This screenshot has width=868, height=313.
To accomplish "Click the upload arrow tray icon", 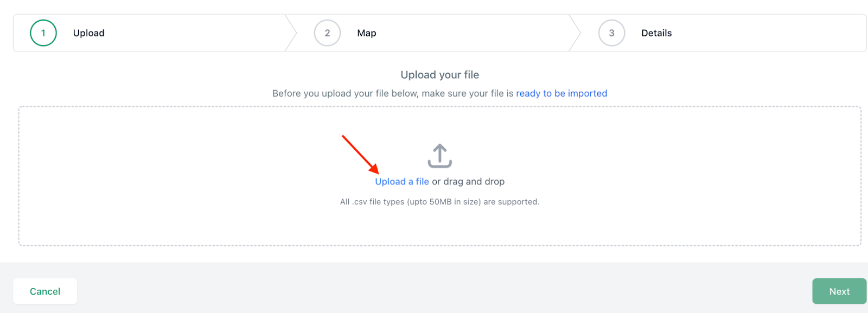I will 439,156.
